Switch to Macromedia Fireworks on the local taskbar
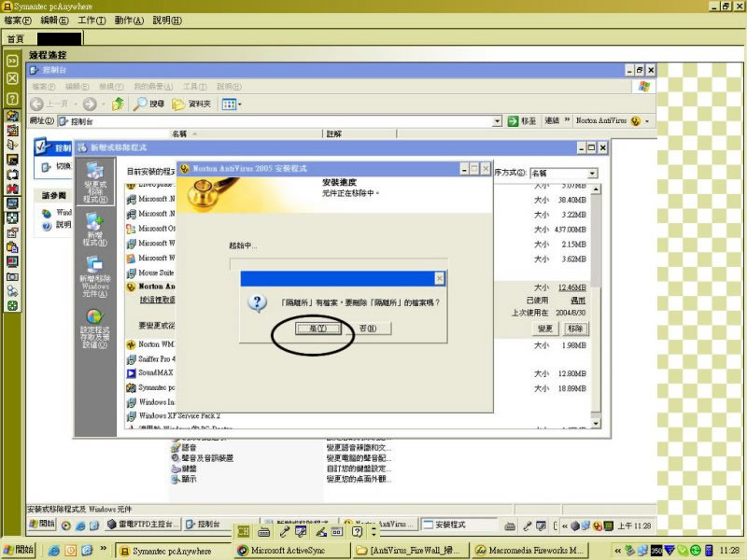 pos(531,551)
